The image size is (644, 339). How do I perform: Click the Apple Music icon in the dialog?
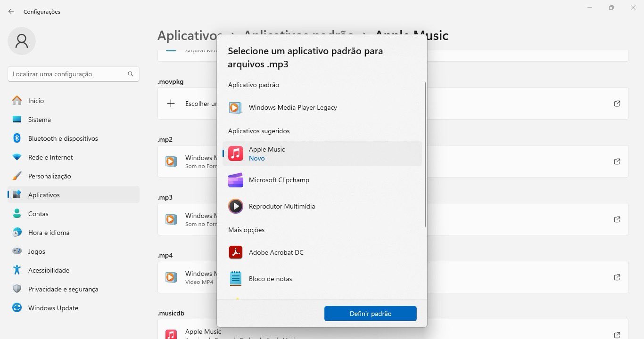(x=236, y=153)
